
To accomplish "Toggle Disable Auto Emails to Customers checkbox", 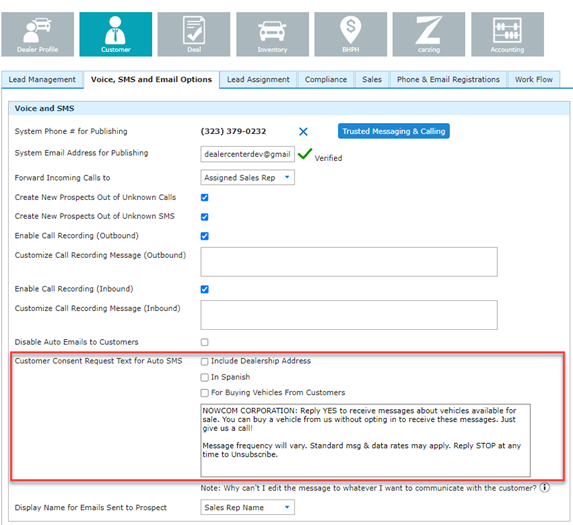I will tap(205, 342).
